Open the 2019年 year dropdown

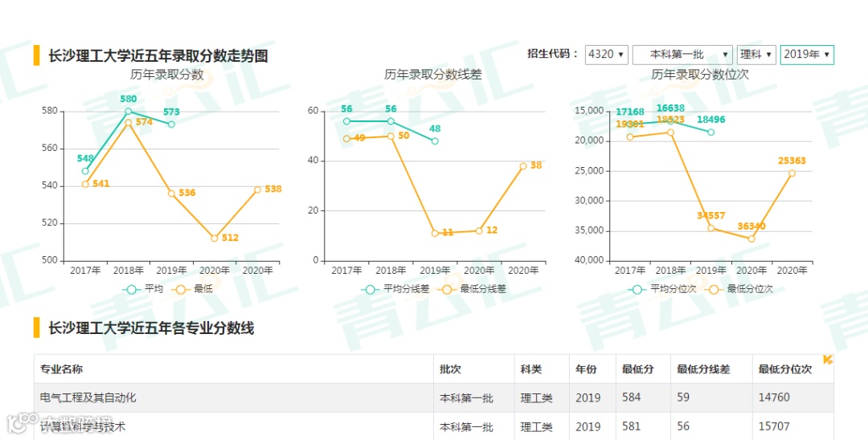(x=807, y=54)
